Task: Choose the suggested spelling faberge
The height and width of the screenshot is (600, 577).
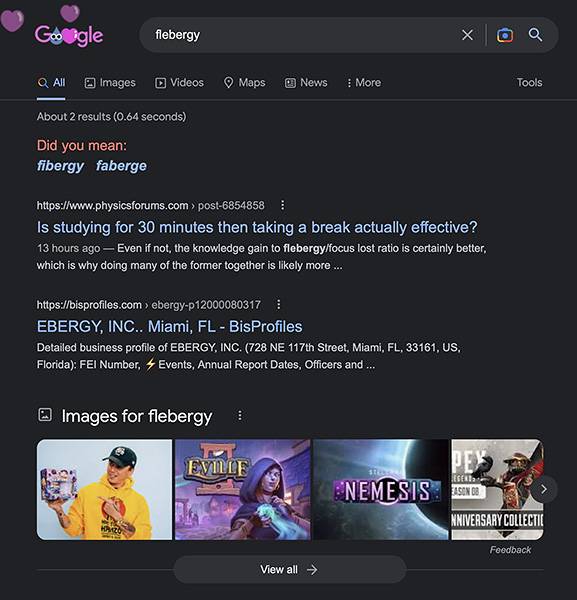Action: click(x=121, y=166)
